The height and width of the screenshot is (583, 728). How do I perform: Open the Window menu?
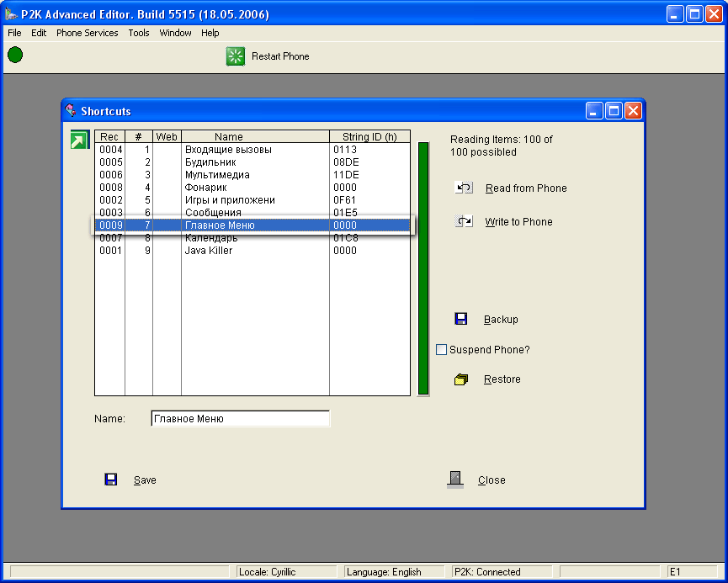point(176,33)
